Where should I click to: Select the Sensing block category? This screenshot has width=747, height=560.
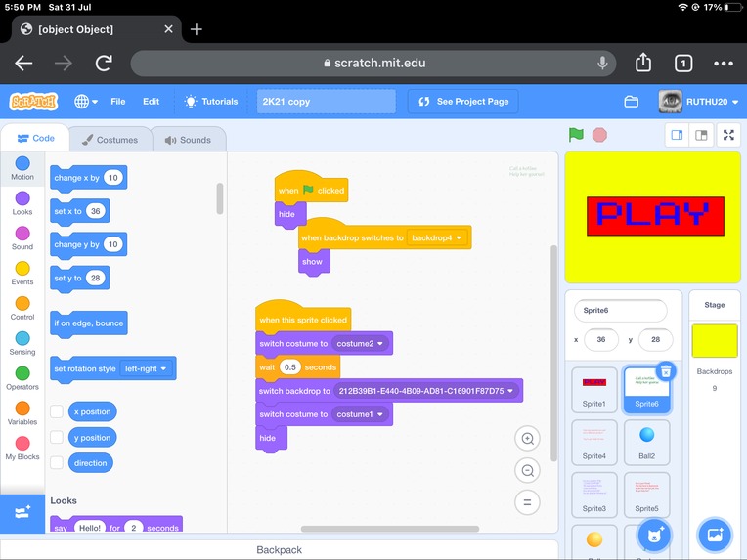click(22, 343)
